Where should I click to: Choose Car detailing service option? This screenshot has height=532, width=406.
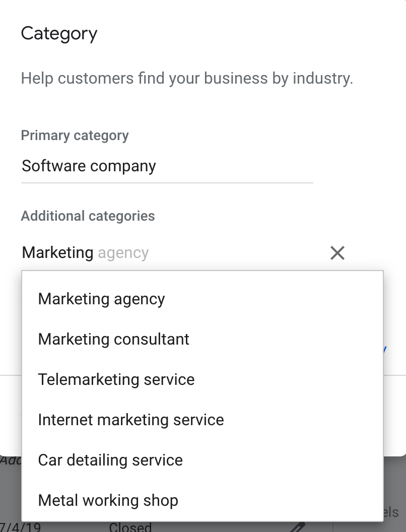110,460
